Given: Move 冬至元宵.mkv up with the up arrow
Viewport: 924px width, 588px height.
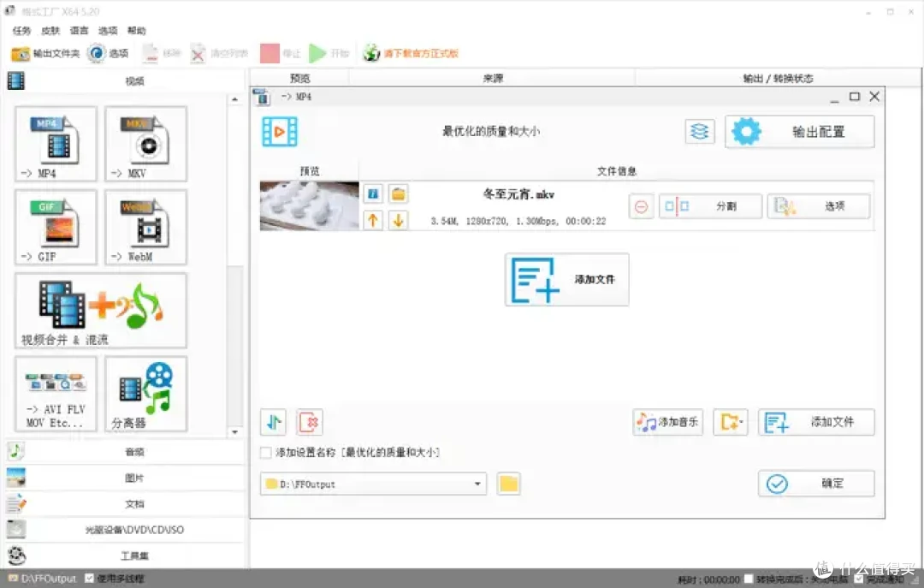Looking at the screenshot, I should click(x=373, y=220).
